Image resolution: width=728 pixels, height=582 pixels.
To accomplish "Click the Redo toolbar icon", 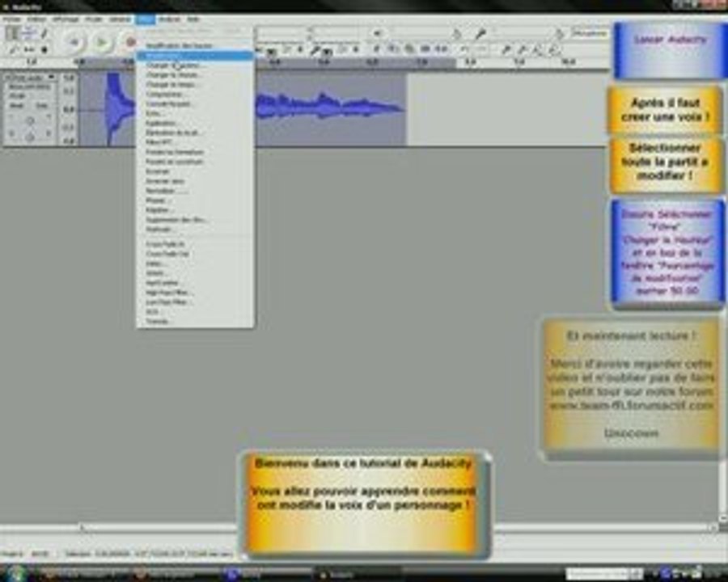I will 481,49.
